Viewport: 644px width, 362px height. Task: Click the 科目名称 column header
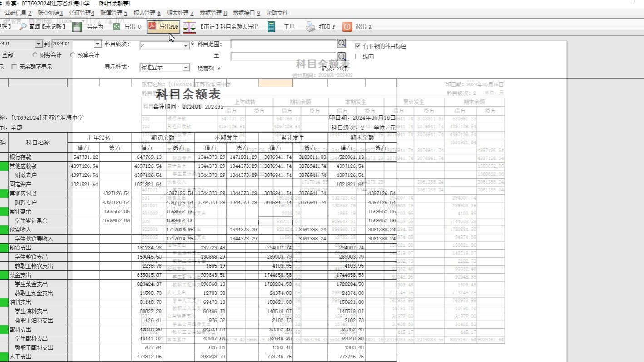38,142
